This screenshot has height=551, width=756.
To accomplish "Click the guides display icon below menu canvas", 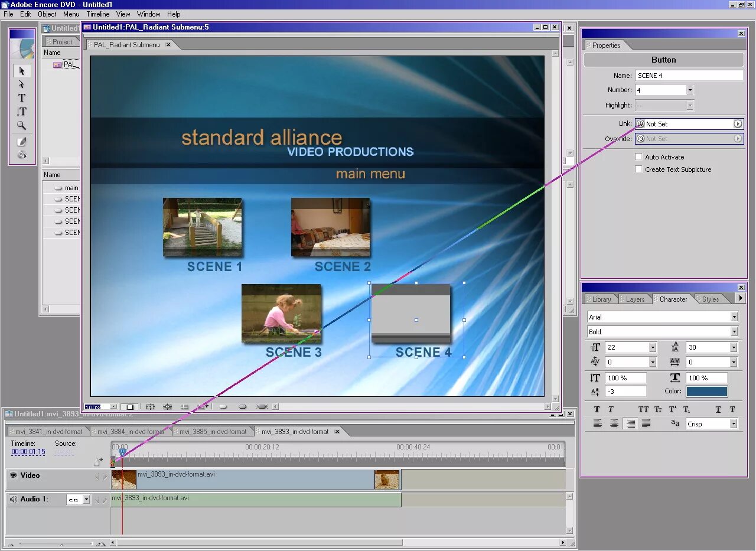I will click(185, 406).
